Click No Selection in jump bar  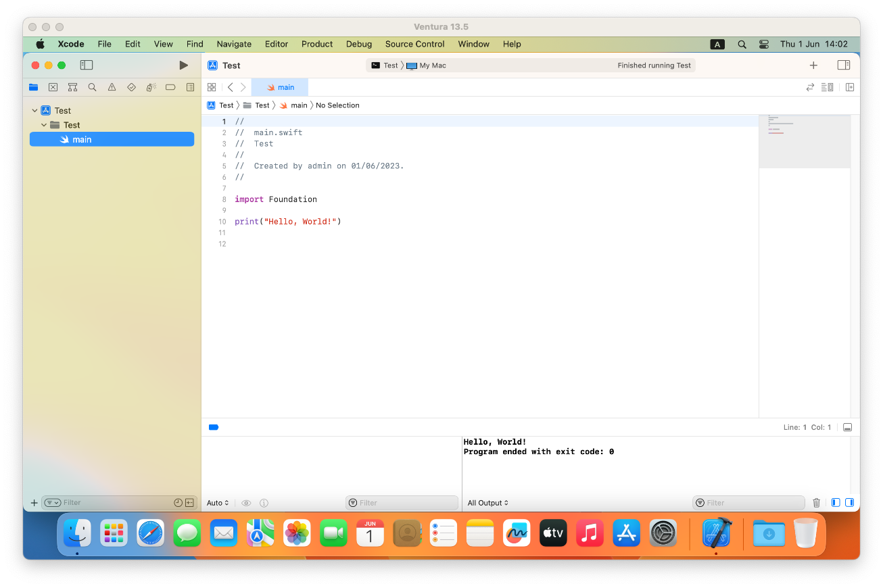click(x=337, y=105)
